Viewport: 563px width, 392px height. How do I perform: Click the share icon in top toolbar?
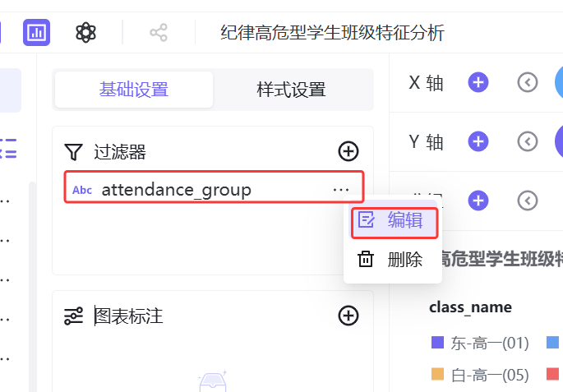(x=159, y=33)
